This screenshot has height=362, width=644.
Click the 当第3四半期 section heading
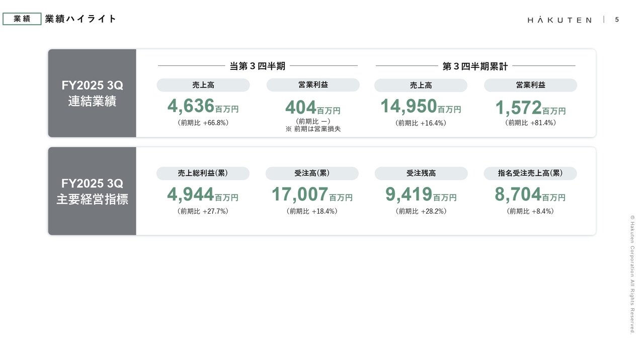[x=258, y=66]
